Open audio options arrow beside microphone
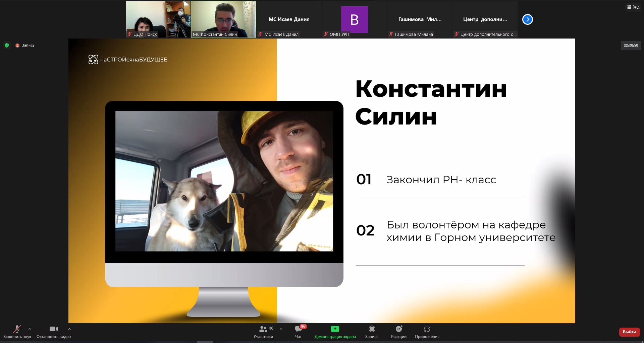 (x=30, y=329)
